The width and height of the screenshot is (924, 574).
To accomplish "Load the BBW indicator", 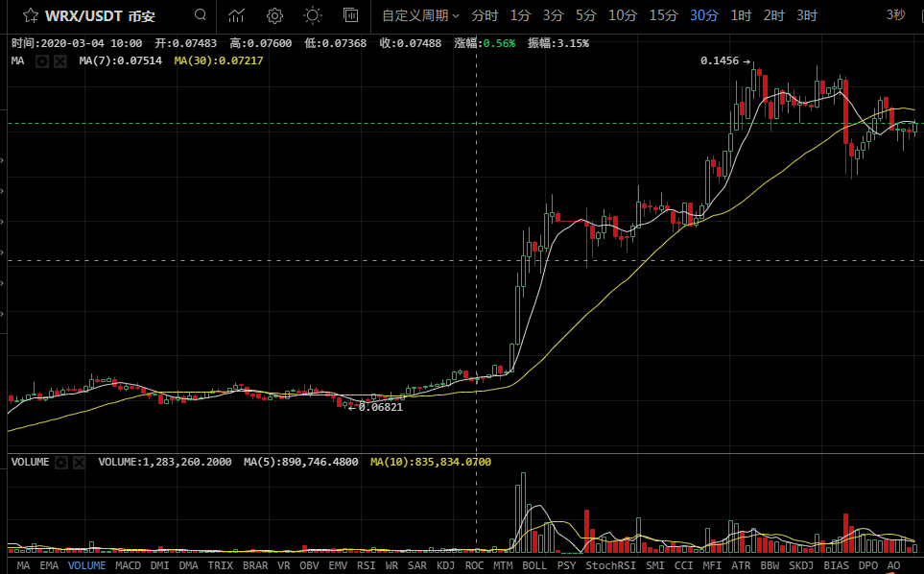I will pyautogui.click(x=770, y=565).
